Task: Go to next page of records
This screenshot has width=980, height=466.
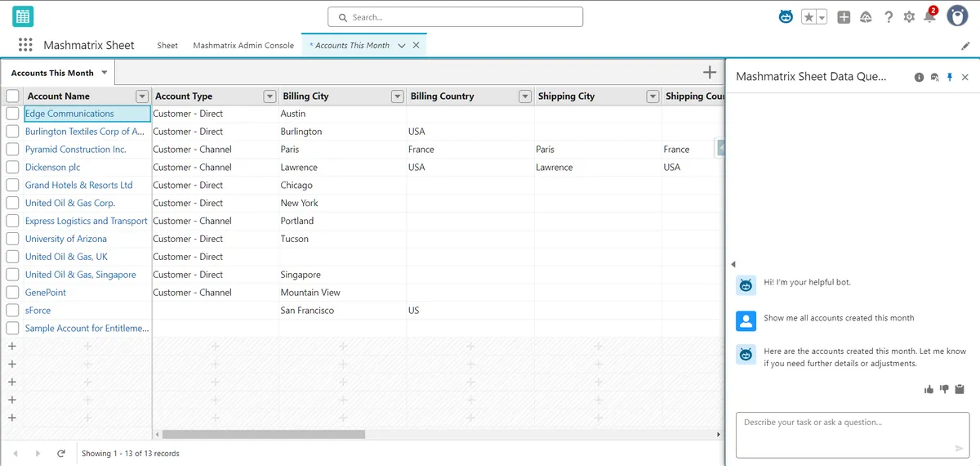Action: pyautogui.click(x=38, y=453)
